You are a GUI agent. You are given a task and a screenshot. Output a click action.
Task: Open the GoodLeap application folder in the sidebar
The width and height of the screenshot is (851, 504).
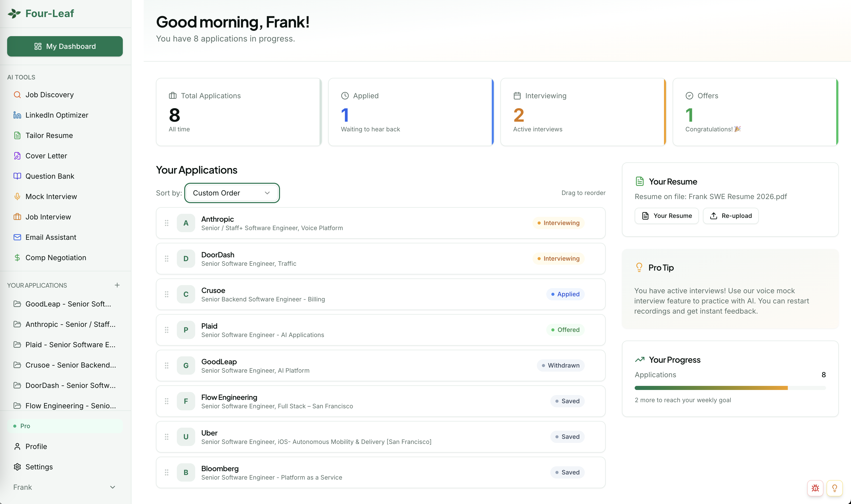pyautogui.click(x=68, y=304)
